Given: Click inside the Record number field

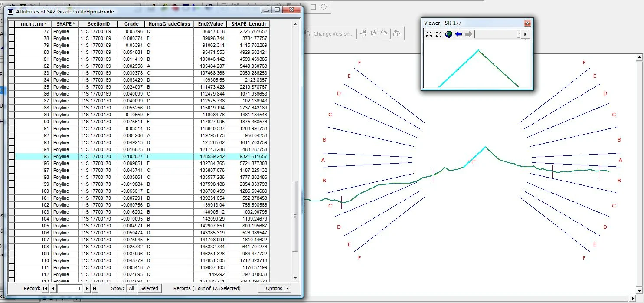Looking at the screenshot, I should [x=69, y=288].
